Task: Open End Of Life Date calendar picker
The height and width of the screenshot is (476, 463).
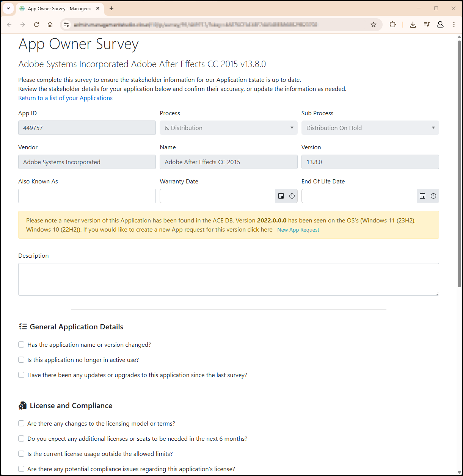Action: 422,196
